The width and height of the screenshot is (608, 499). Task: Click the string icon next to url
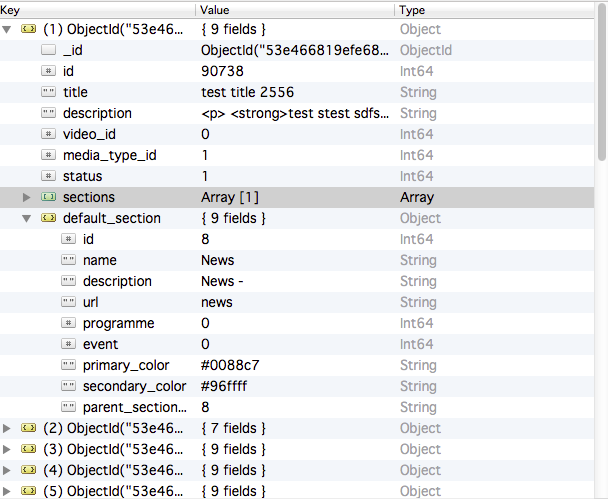[68, 302]
